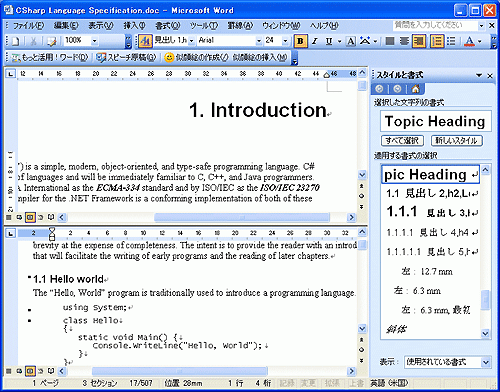Open the 挿入(I) menu
The width and height of the screenshot is (500, 392).
[134, 25]
